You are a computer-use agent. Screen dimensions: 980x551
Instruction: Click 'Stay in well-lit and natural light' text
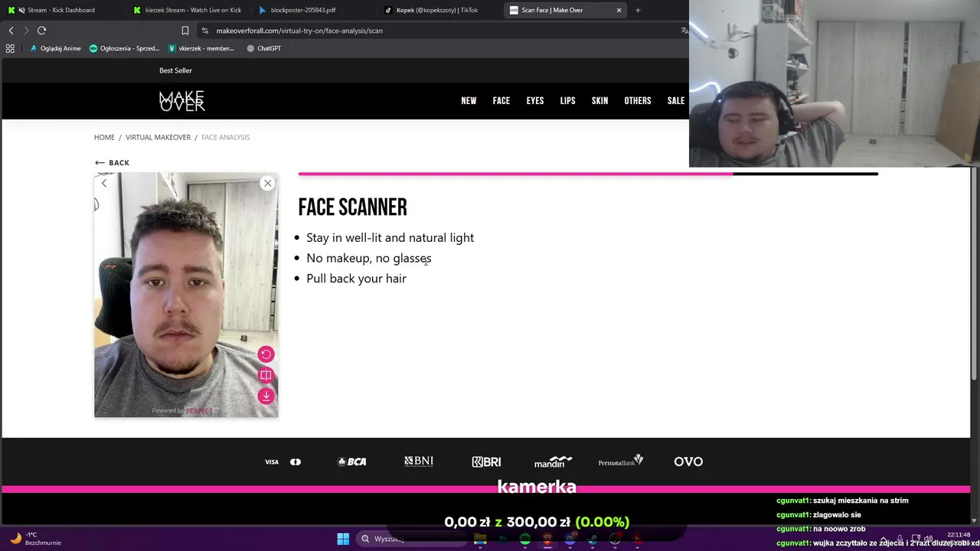(390, 238)
